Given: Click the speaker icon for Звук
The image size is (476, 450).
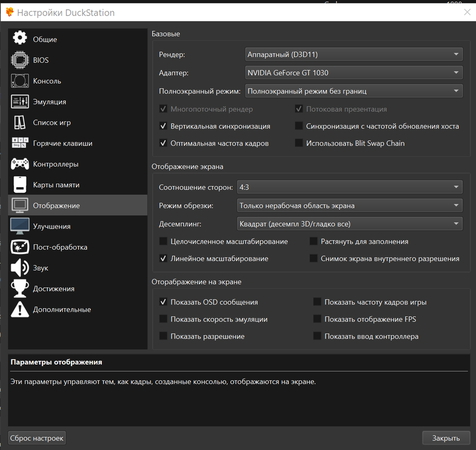Looking at the screenshot, I should (x=20, y=268).
